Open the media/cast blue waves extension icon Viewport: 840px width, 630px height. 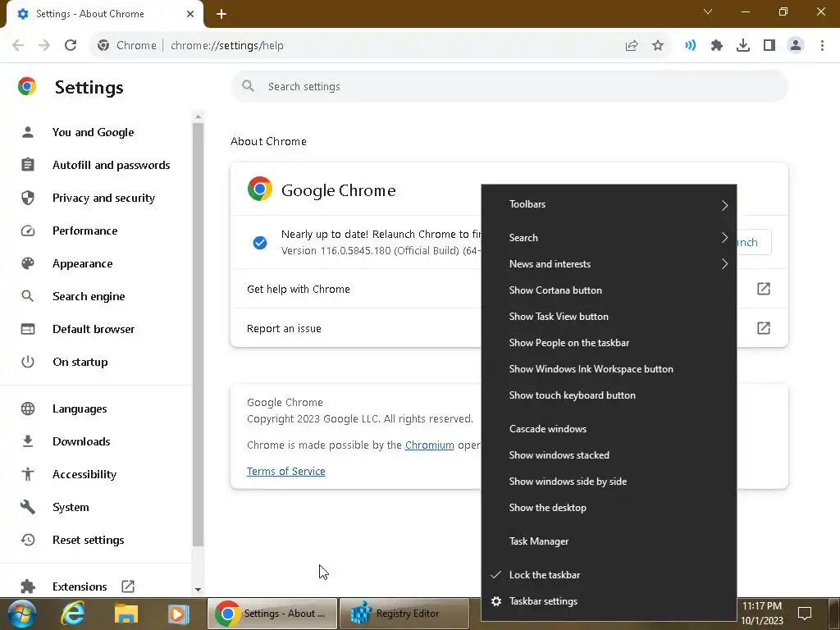(690, 46)
